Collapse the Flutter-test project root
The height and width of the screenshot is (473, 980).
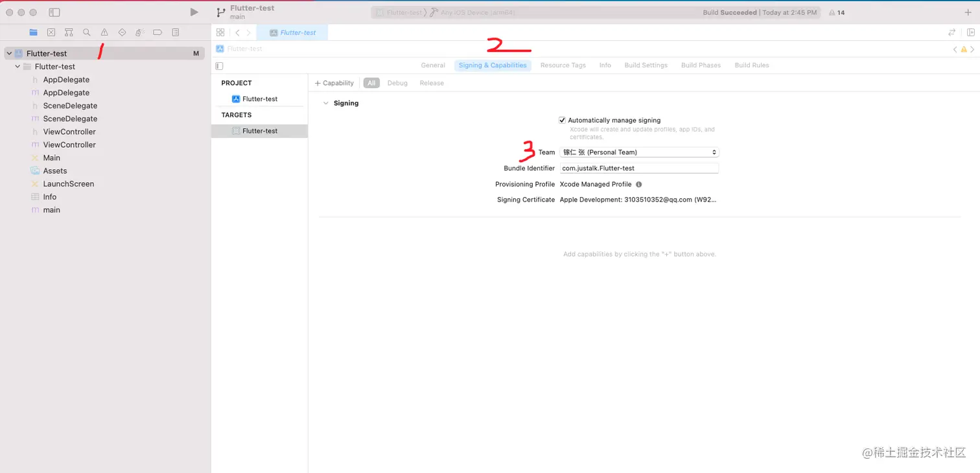[x=9, y=54]
